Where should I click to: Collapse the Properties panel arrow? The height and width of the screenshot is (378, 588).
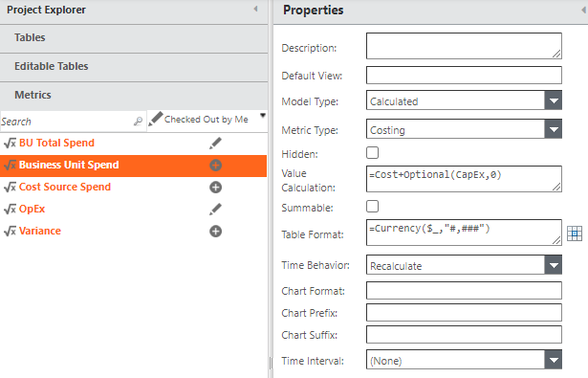coord(584,11)
